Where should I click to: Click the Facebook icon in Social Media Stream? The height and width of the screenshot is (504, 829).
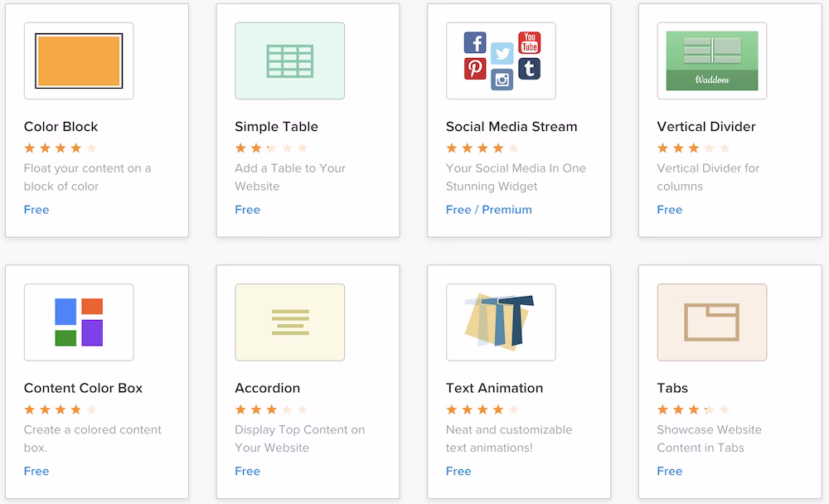point(475,42)
